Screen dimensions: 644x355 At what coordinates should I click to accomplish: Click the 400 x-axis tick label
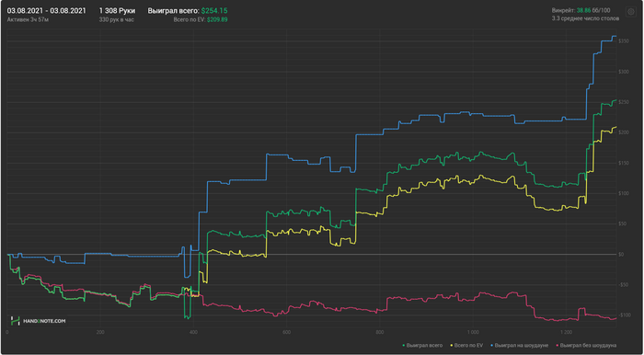point(194,332)
